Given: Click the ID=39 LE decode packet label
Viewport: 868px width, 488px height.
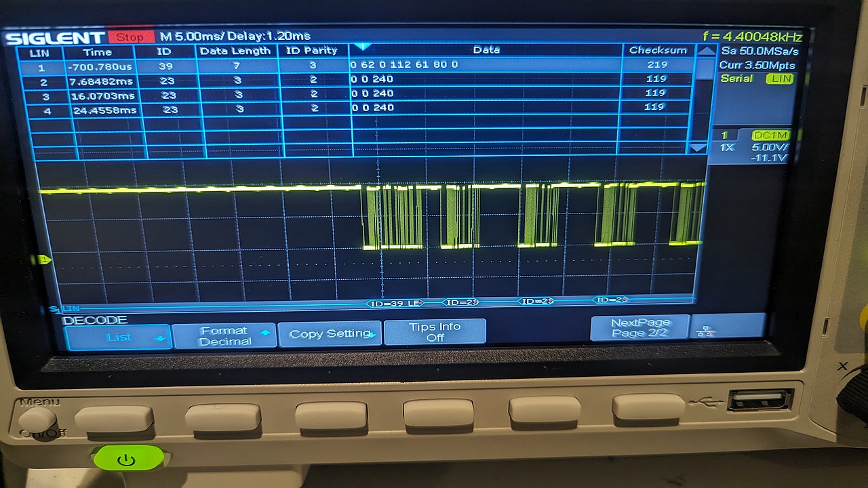Looking at the screenshot, I should 395,303.
